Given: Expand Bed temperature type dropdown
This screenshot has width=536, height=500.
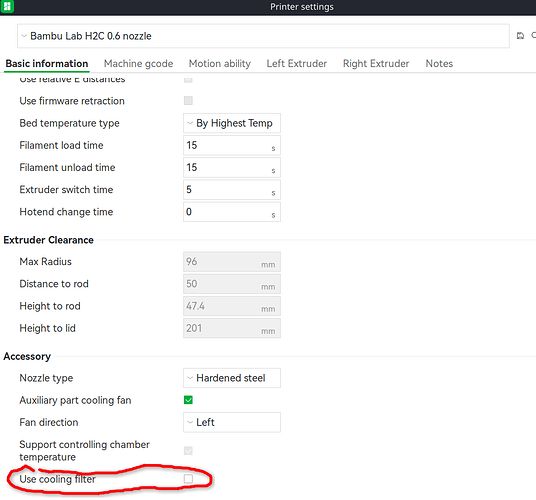Looking at the screenshot, I should (x=232, y=123).
